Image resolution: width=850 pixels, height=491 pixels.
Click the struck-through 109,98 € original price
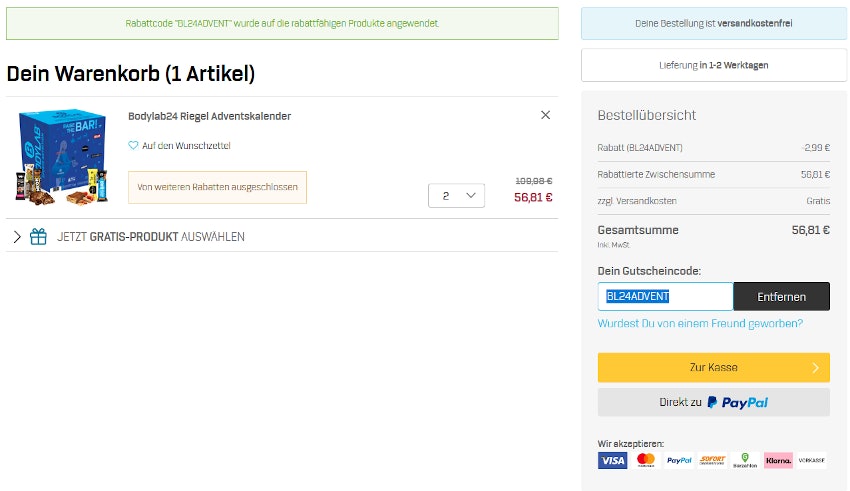point(533,181)
